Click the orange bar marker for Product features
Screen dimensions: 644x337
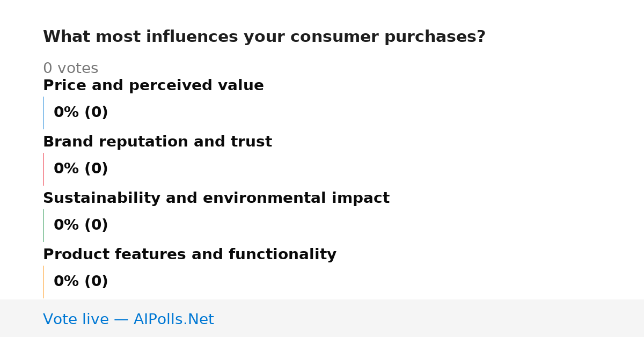click(43, 282)
